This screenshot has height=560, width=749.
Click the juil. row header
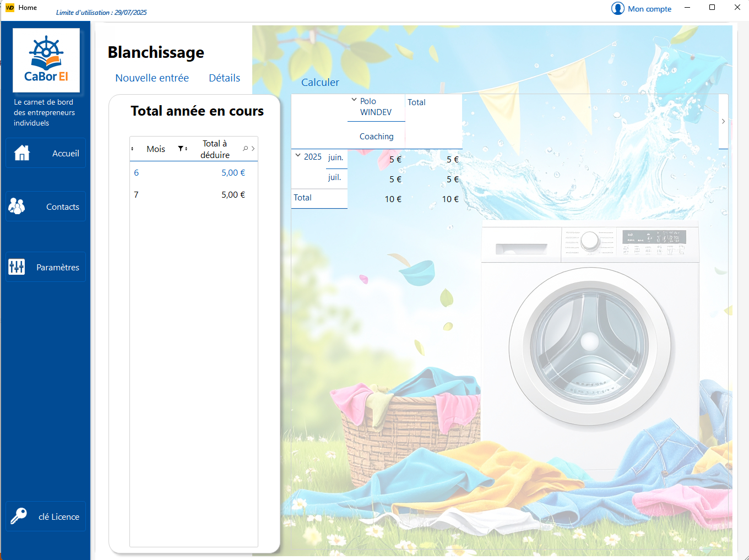coord(335,177)
